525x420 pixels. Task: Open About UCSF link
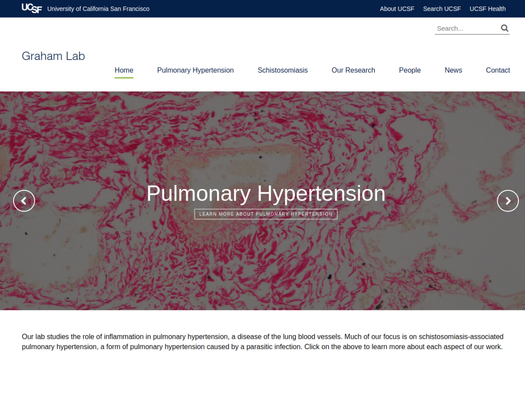(x=397, y=9)
